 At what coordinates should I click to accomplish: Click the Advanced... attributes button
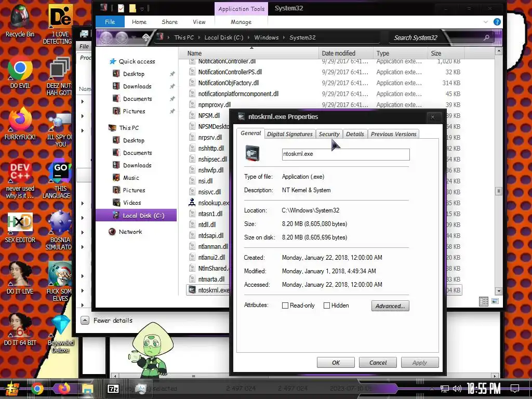coord(390,305)
